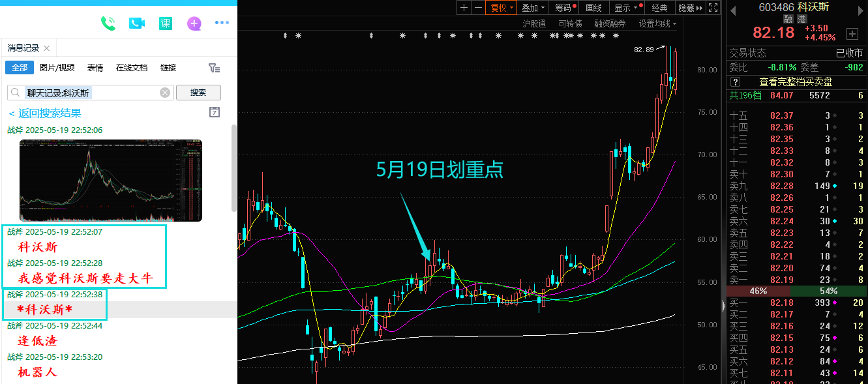The image size is (868, 384).
Task: Click the 融资融券 label
Action: pos(610,23)
